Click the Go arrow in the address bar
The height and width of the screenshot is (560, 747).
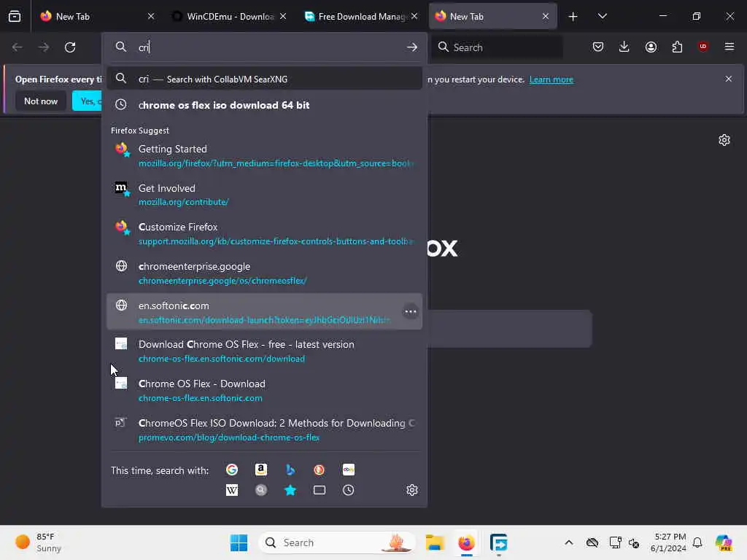(x=412, y=47)
